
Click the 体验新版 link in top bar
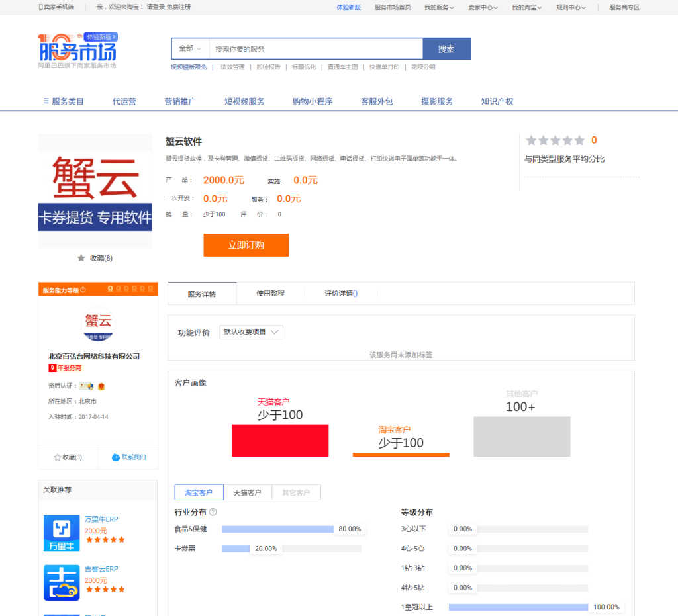coord(348,7)
